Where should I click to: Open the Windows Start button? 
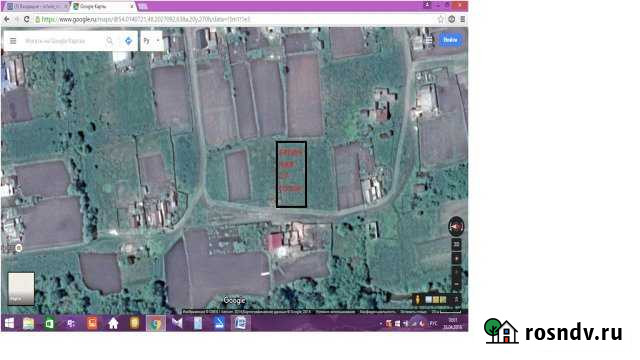click(9, 324)
